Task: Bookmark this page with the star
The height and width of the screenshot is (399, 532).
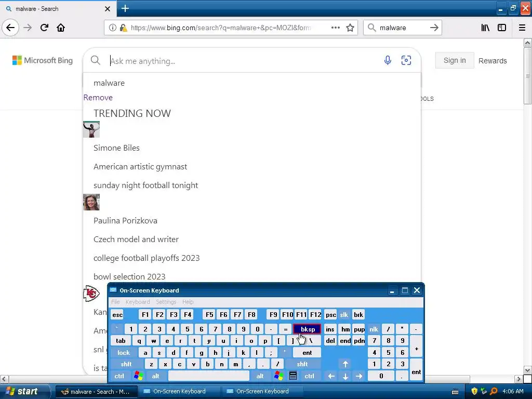Action: pos(350,28)
